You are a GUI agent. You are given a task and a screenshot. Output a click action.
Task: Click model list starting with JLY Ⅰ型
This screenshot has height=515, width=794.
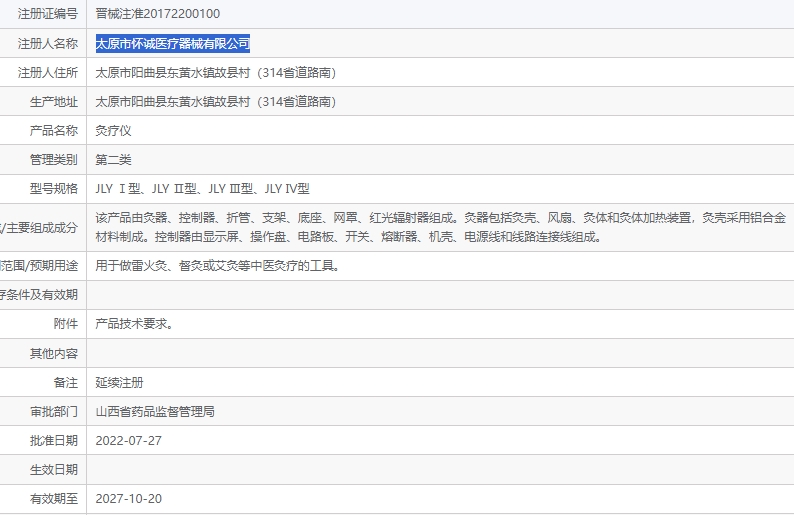(202, 189)
